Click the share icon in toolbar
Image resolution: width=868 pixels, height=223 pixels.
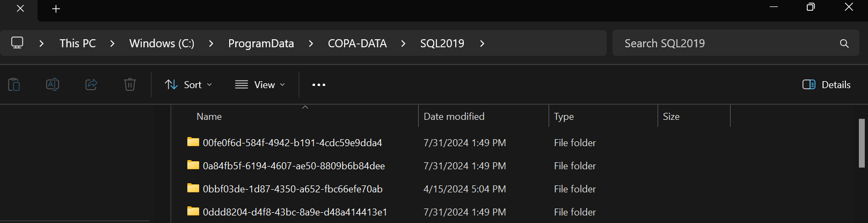(x=91, y=84)
